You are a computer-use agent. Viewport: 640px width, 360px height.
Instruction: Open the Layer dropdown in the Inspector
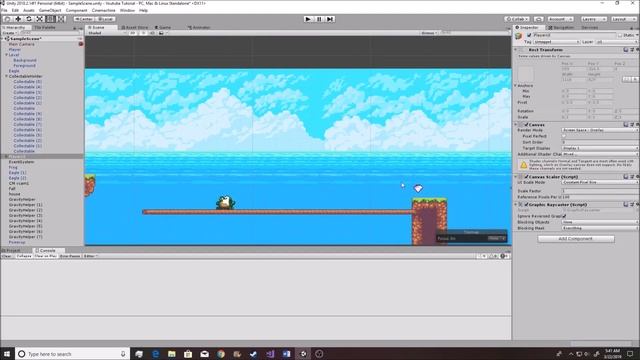617,42
